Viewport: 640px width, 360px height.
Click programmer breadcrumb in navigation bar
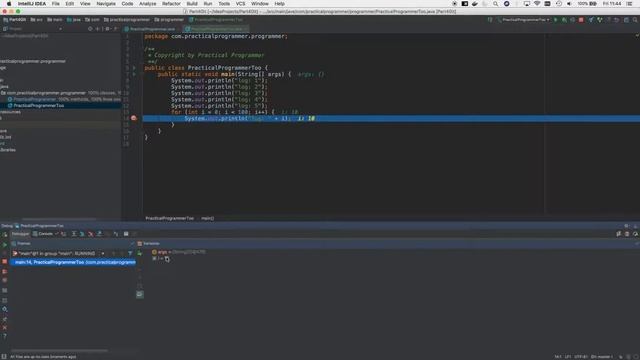tap(169, 20)
